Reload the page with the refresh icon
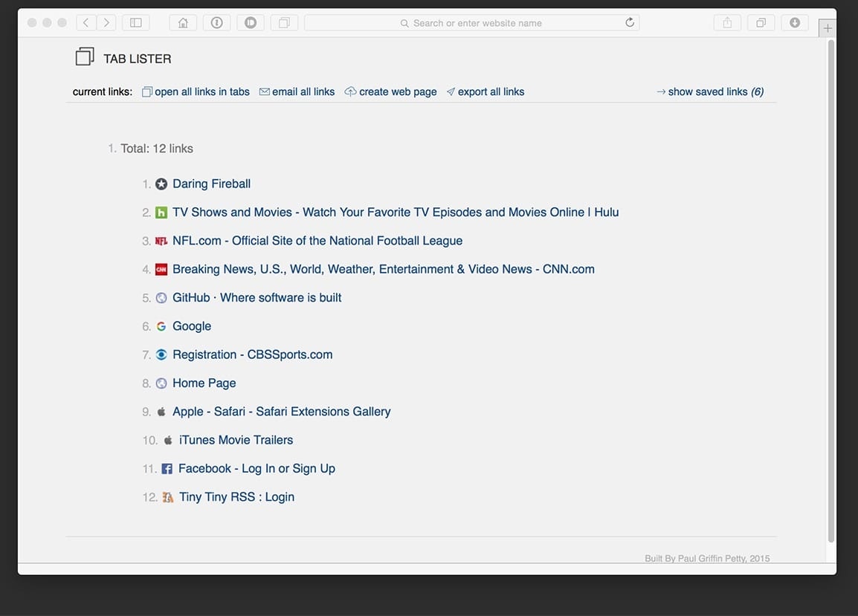The image size is (858, 616). click(630, 22)
